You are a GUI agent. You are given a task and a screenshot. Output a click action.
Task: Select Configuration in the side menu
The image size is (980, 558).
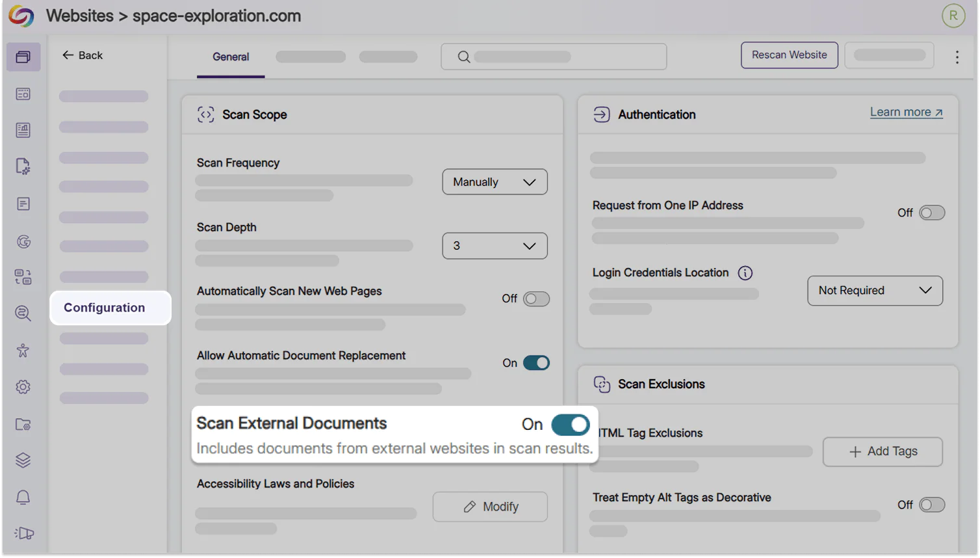coord(110,308)
